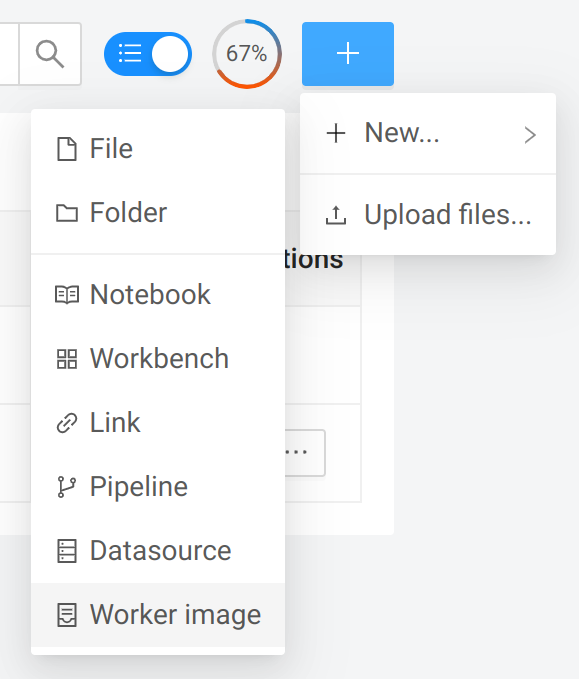Select the Datasource menu entry
This screenshot has width=579, height=679.
pos(158,551)
